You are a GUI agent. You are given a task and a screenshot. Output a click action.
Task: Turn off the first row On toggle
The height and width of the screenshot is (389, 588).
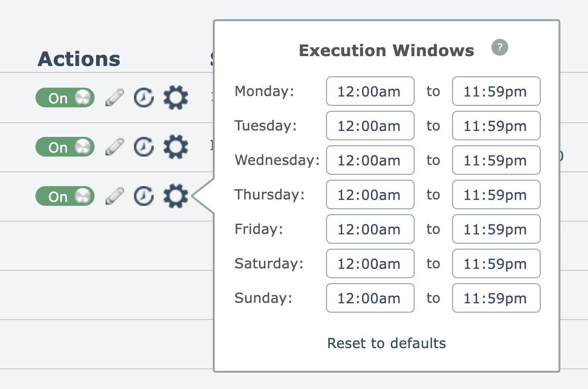65,98
